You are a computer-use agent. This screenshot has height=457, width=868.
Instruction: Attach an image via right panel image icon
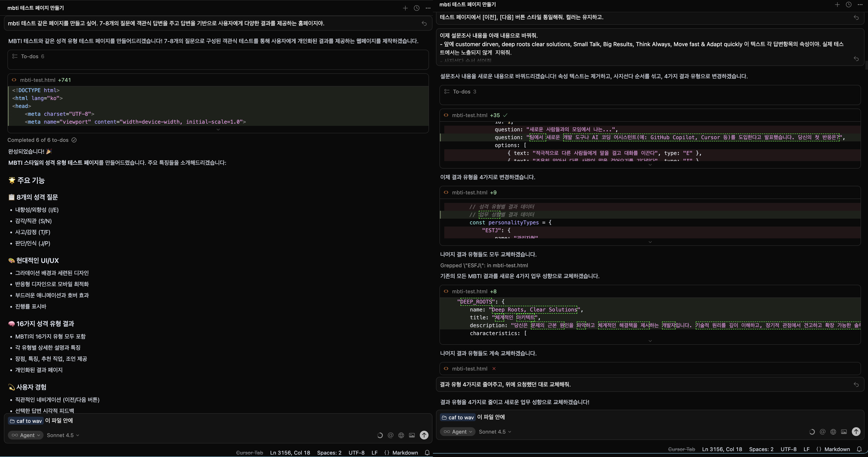coord(844,432)
